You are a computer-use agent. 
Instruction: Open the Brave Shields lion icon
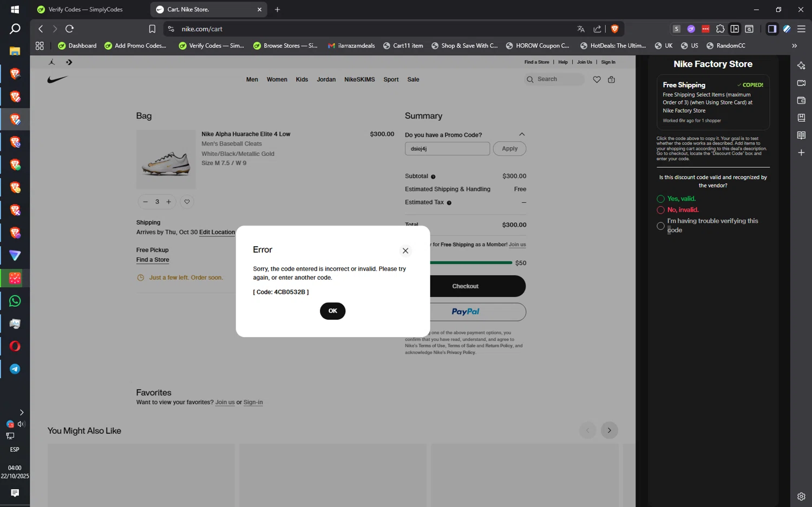(614, 29)
